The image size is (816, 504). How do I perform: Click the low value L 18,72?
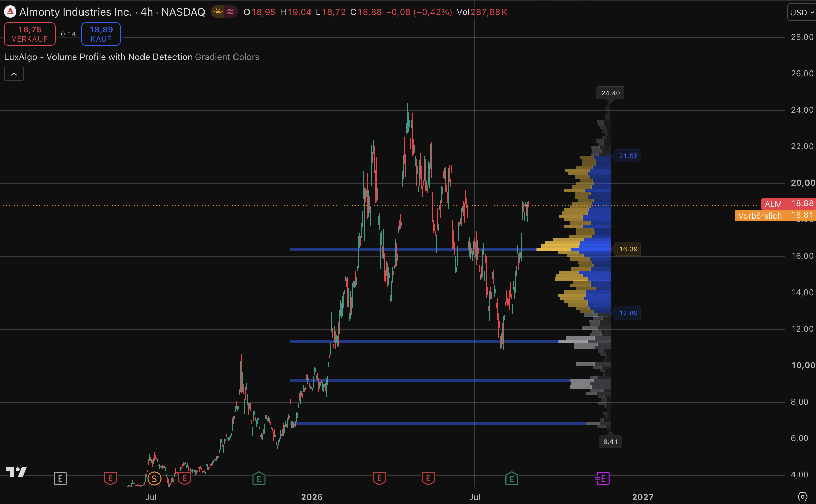tap(331, 12)
